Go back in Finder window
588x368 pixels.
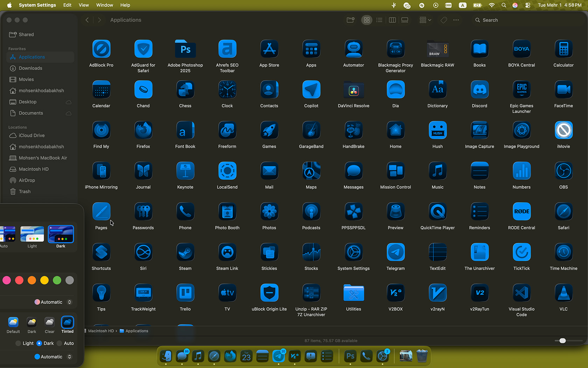(x=87, y=20)
